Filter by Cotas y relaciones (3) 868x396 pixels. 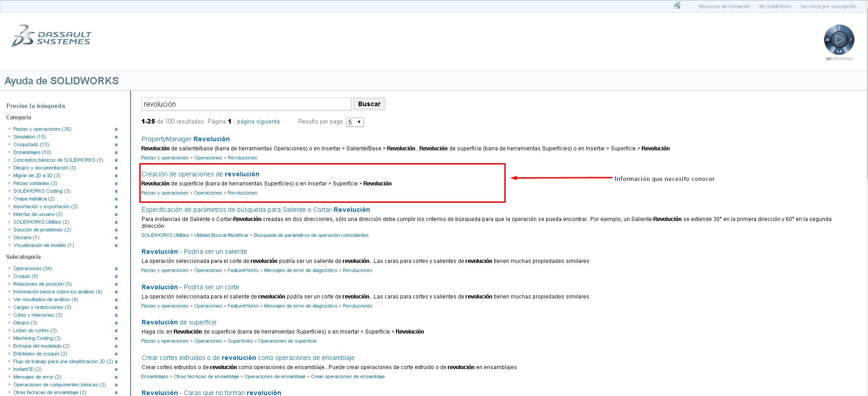tap(38, 315)
